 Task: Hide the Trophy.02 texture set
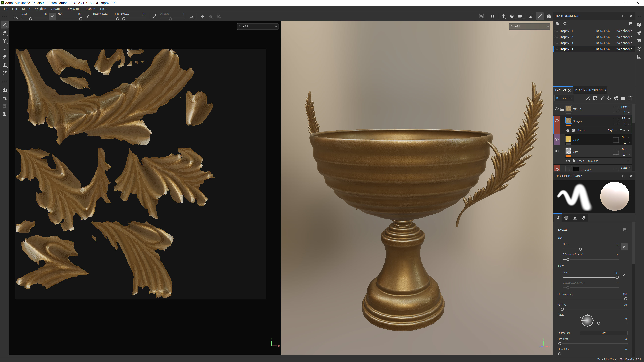pyautogui.click(x=556, y=37)
